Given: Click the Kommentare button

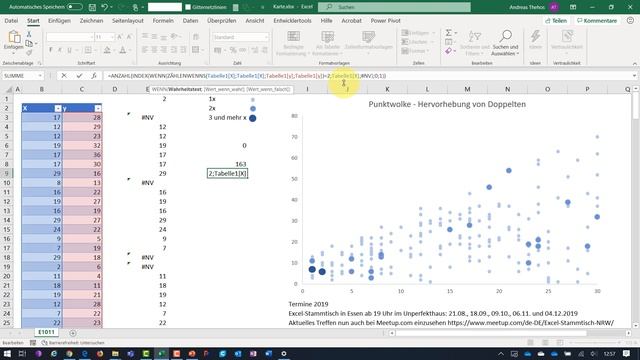Looking at the screenshot, I should (x=597, y=20).
